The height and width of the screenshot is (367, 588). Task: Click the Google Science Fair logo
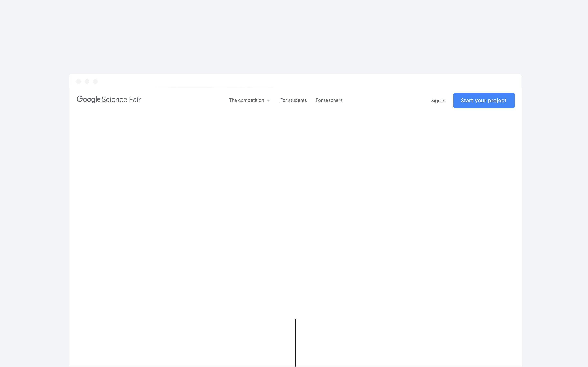point(109,99)
